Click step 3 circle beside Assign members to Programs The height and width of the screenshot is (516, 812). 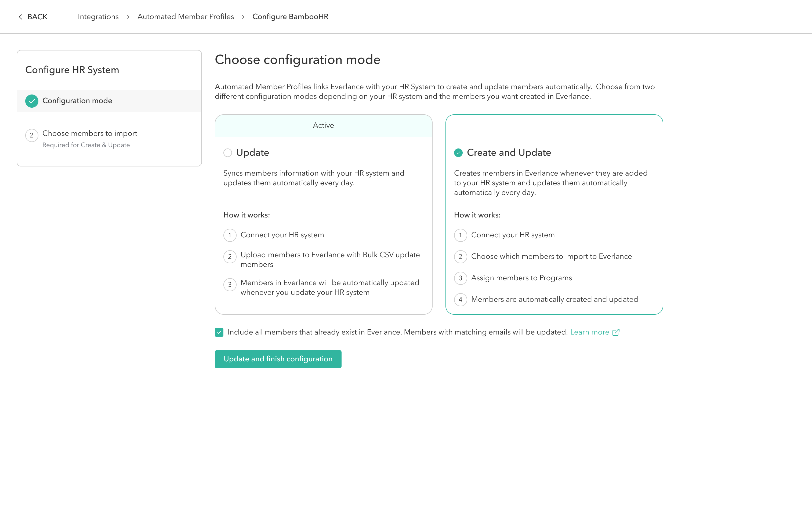pos(460,278)
